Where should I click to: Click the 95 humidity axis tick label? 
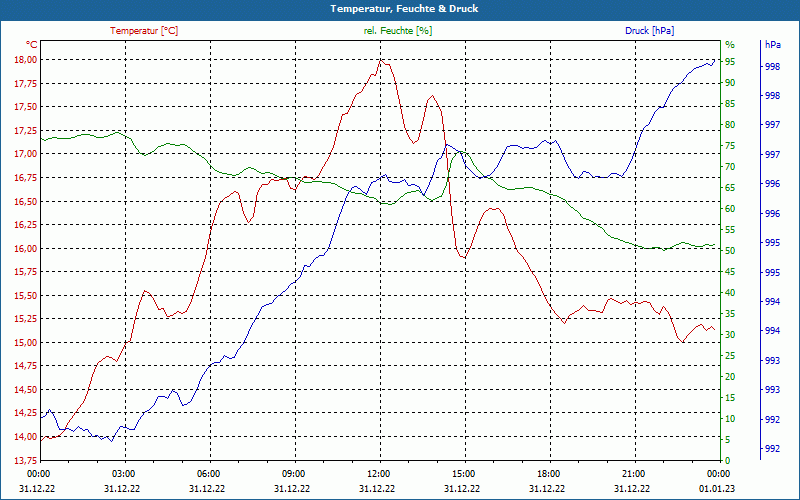pyautogui.click(x=731, y=62)
